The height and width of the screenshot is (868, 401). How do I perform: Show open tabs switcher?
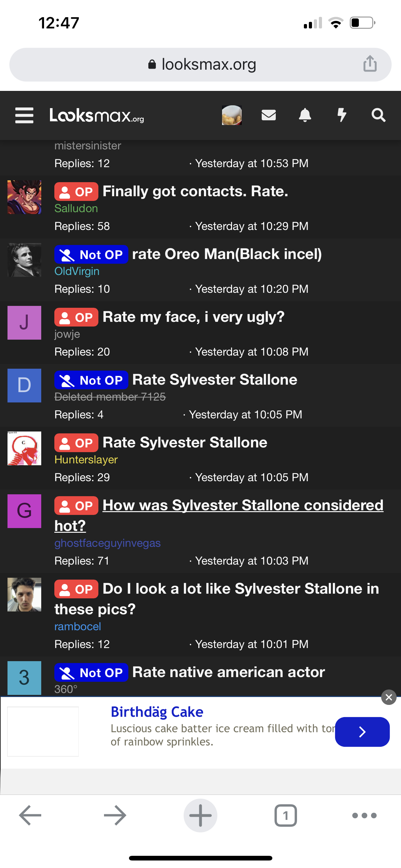[285, 816]
